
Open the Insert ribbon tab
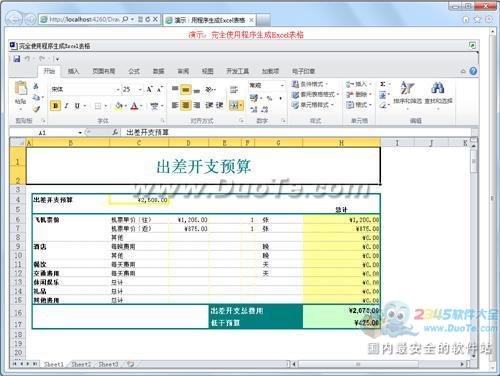73,71
